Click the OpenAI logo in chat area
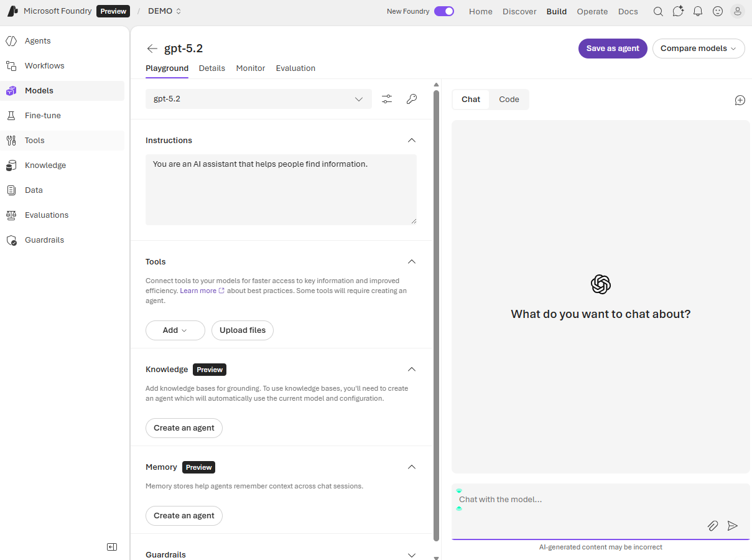Viewport: 752px width, 560px height. pyautogui.click(x=601, y=284)
